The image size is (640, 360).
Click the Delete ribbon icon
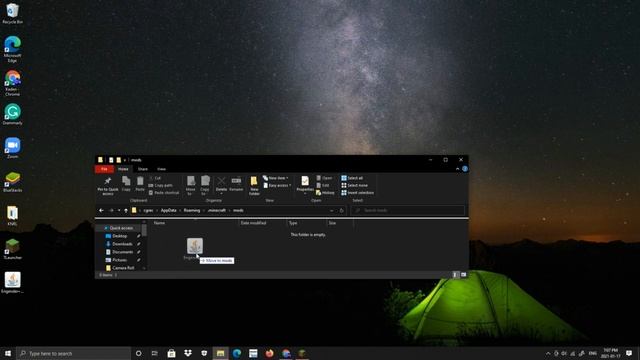coord(221,184)
